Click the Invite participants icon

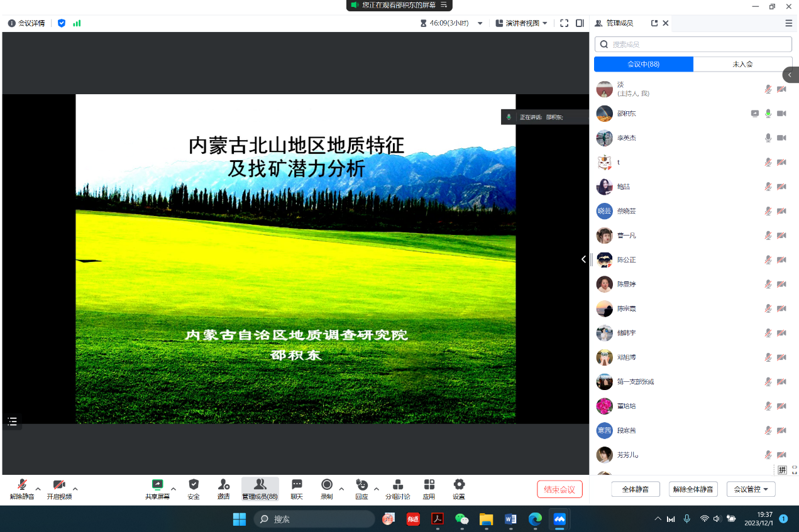tap(223, 486)
